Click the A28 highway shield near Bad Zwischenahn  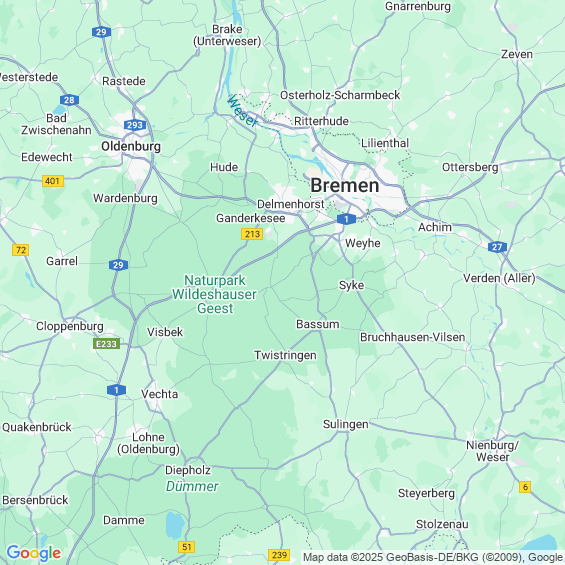69,100
